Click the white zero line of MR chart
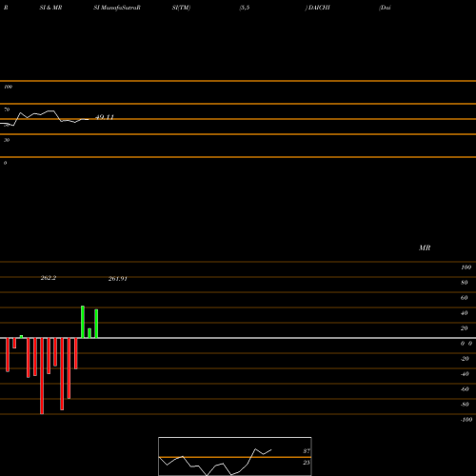This screenshot has height=476, width=476. (238, 338)
